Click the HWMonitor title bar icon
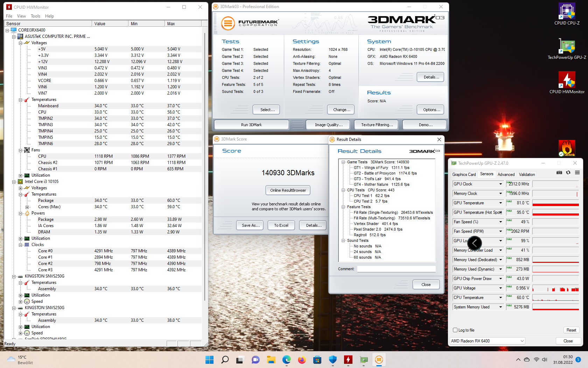Image resolution: width=588 pixels, height=368 pixels. (x=9, y=7)
